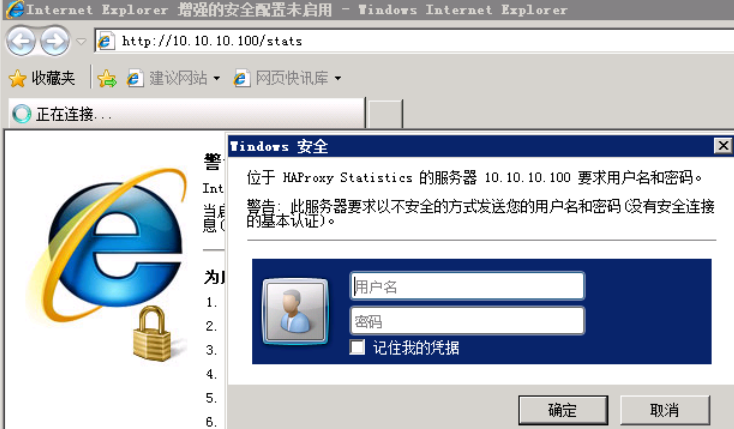This screenshot has width=734, height=429.
Task: Click the address bar showing 10.10.10.100/stats
Action: point(414,41)
